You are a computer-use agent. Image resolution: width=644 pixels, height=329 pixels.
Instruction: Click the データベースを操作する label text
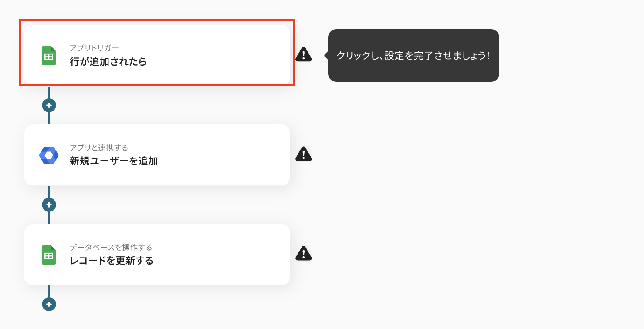(111, 247)
